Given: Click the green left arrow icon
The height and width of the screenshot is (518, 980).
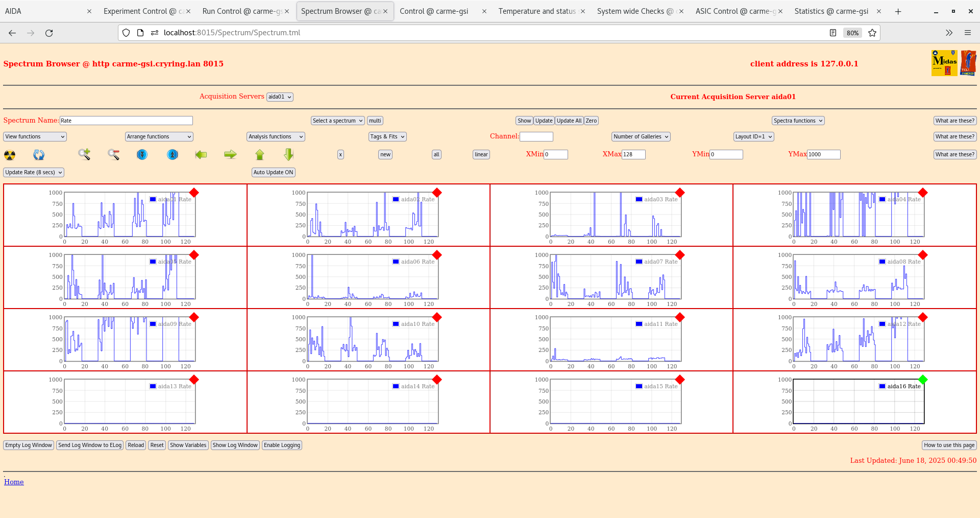Looking at the screenshot, I should [201, 154].
